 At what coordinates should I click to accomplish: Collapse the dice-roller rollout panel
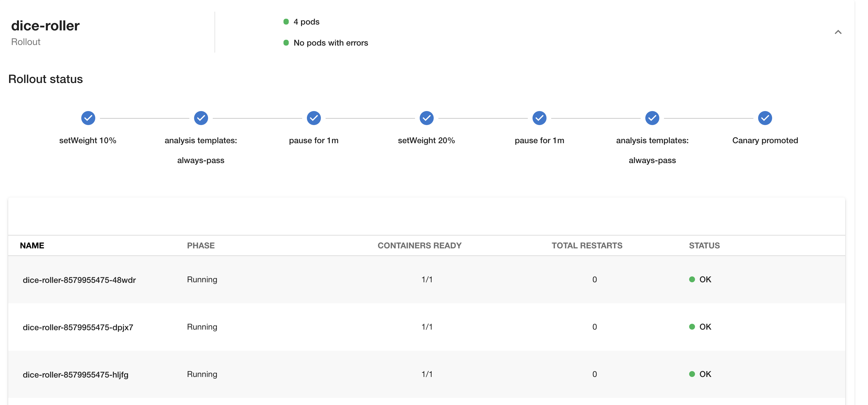pyautogui.click(x=838, y=32)
